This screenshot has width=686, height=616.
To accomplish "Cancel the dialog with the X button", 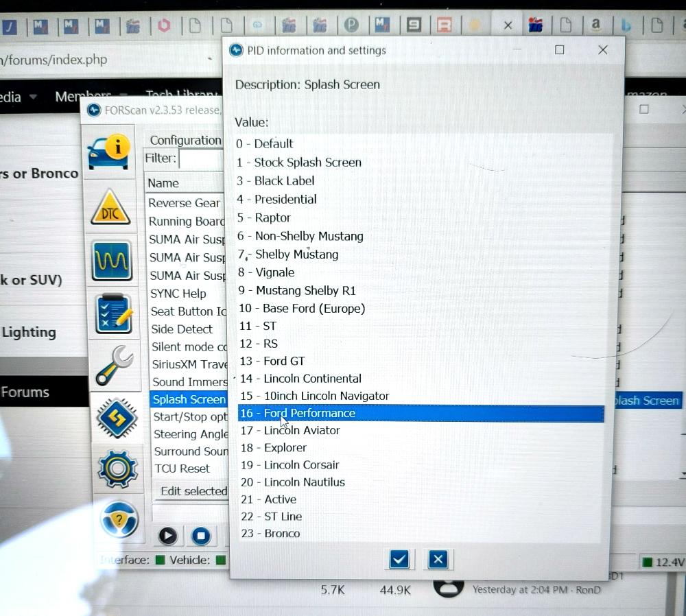I will 438,559.
